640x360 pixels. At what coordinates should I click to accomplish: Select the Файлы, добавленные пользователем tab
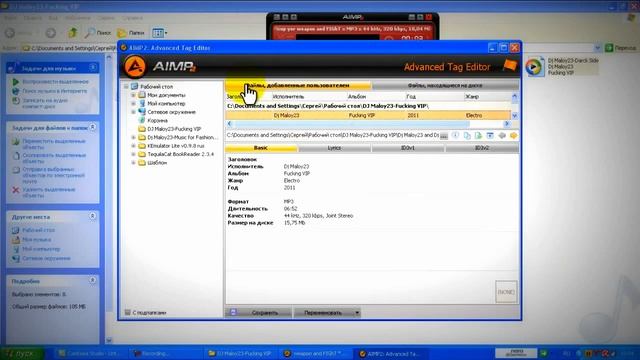click(298, 85)
